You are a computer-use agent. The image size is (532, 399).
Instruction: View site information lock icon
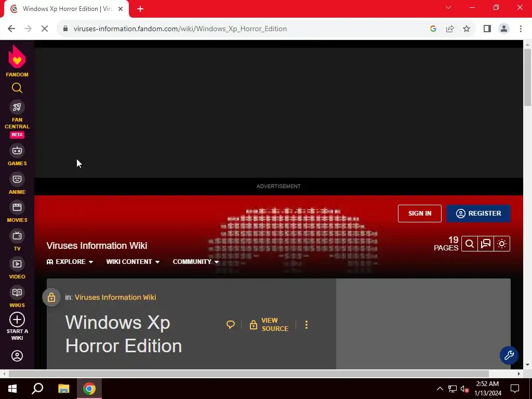[65, 29]
